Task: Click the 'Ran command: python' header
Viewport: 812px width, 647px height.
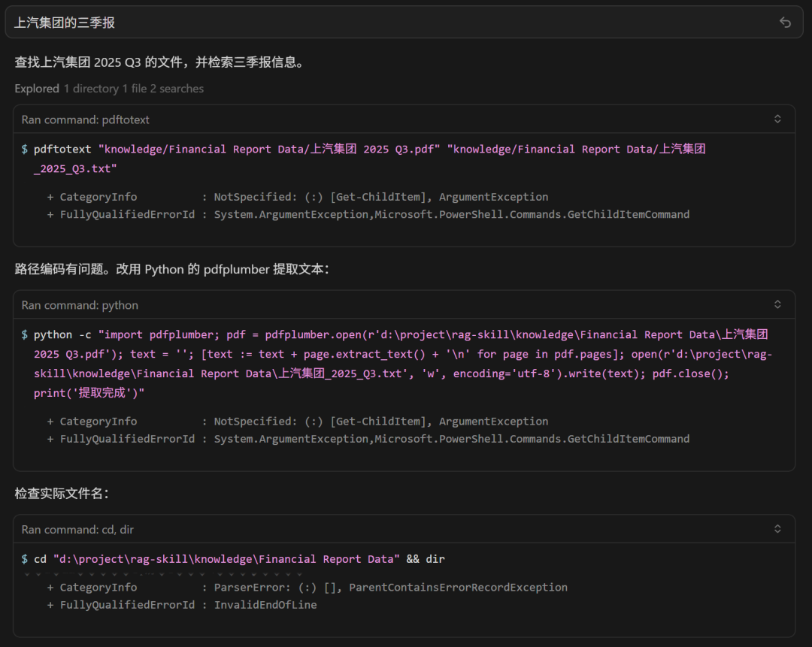Action: (x=80, y=305)
